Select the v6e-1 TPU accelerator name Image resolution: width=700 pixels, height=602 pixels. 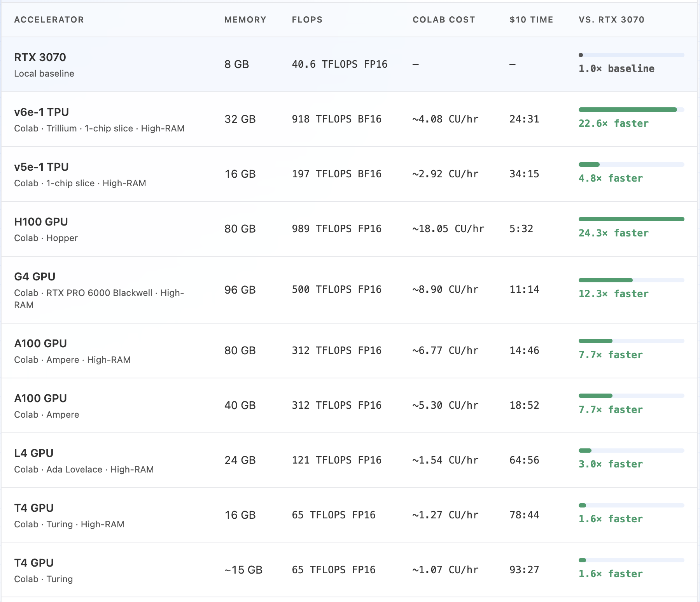click(42, 112)
